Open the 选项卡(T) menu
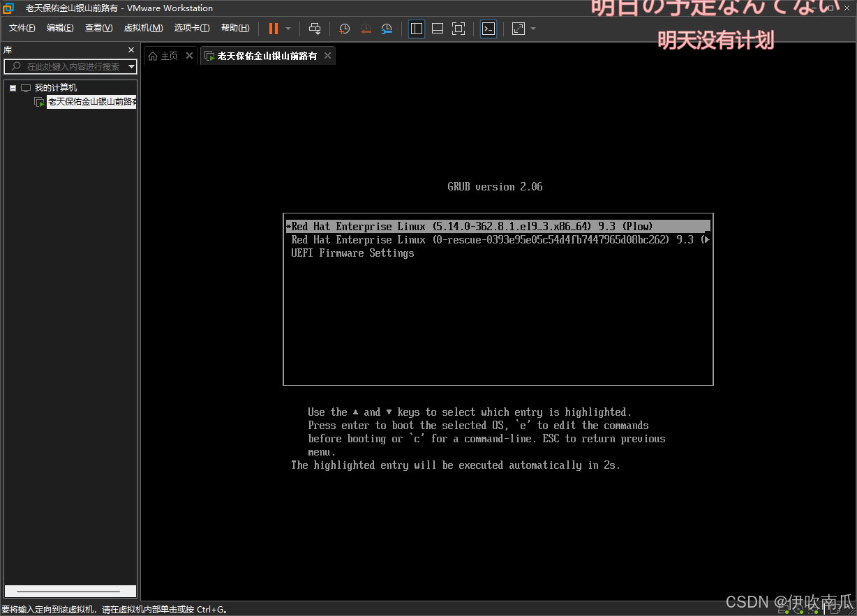This screenshot has height=616, width=857. [x=192, y=28]
